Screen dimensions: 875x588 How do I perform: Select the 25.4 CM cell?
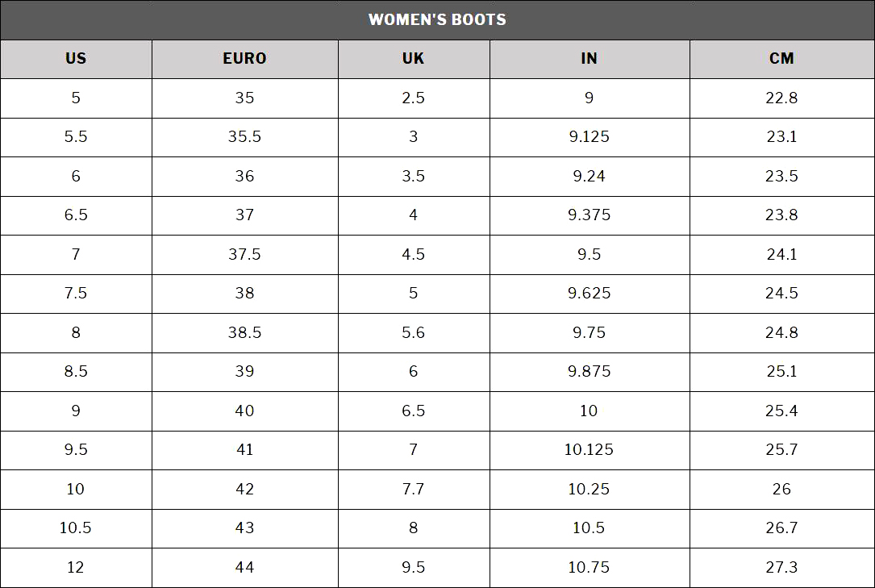(x=781, y=411)
